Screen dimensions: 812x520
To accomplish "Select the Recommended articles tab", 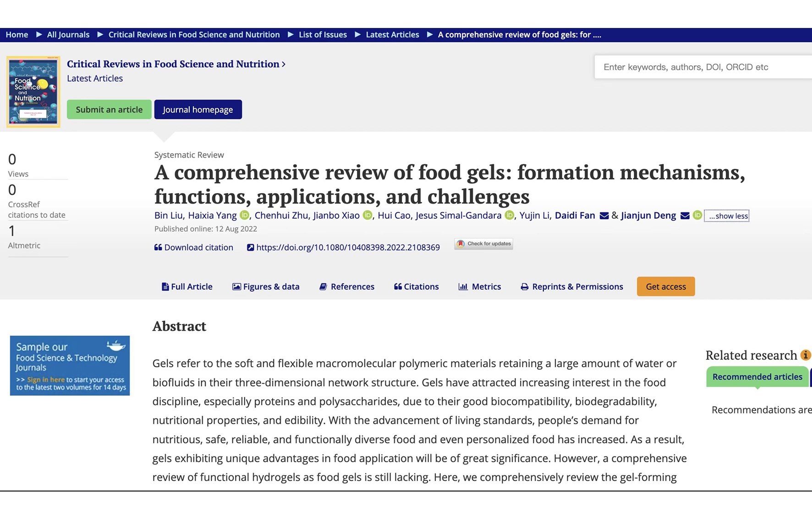I will (757, 377).
